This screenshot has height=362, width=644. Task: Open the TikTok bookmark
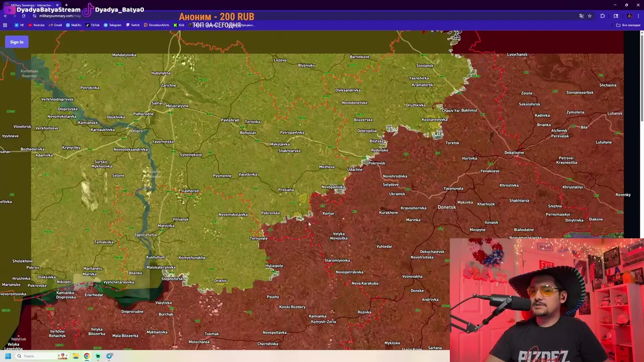pos(93,25)
